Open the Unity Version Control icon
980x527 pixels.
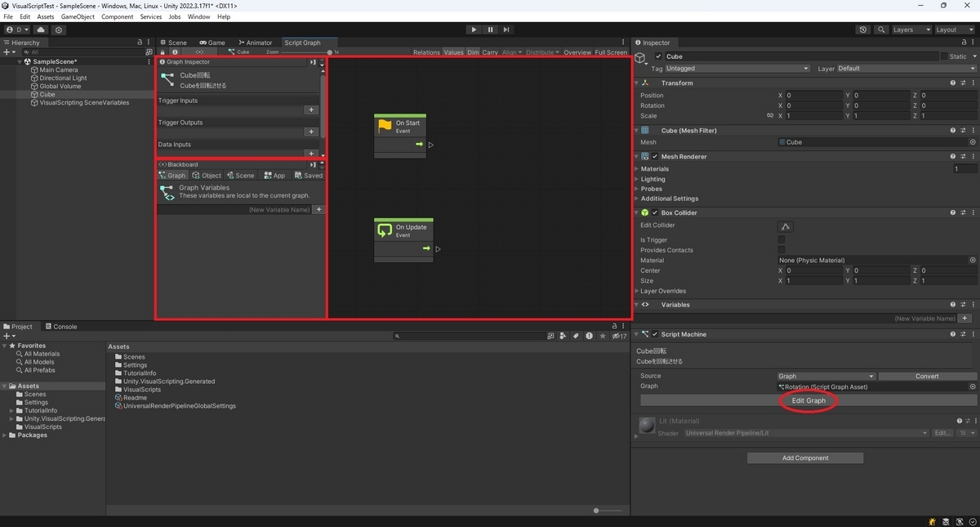point(59,29)
